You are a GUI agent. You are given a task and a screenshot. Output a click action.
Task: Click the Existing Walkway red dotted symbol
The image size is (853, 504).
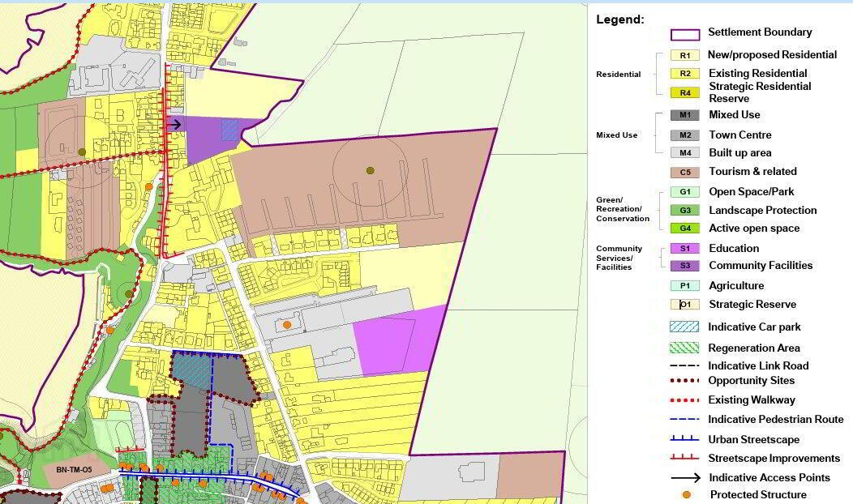[x=684, y=400]
